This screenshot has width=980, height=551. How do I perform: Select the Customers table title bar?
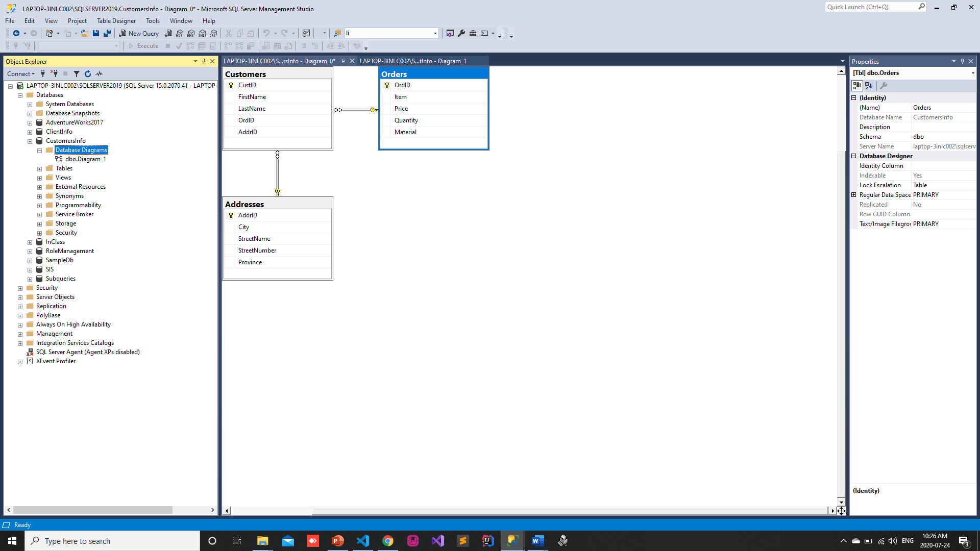(278, 74)
